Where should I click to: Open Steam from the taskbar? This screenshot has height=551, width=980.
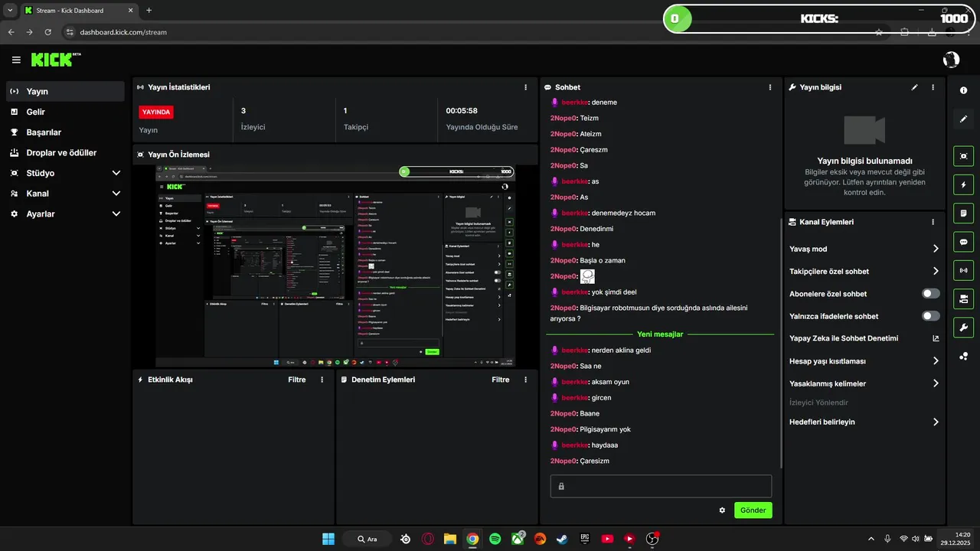562,539
